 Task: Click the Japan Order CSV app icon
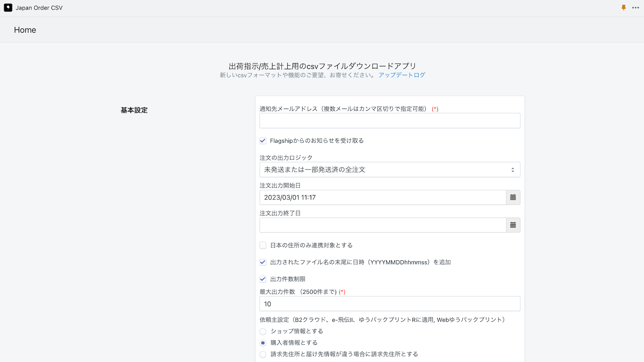point(8,8)
